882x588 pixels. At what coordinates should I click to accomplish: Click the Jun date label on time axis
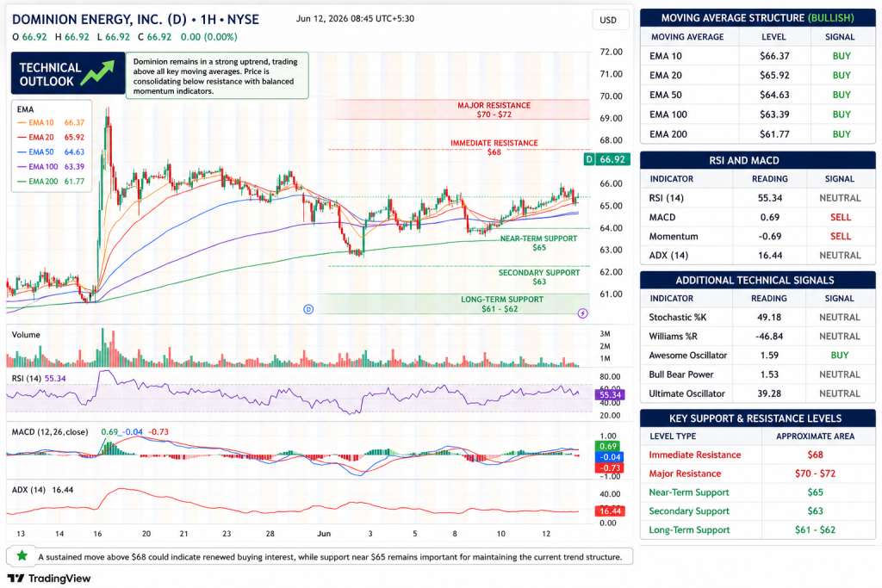324,534
